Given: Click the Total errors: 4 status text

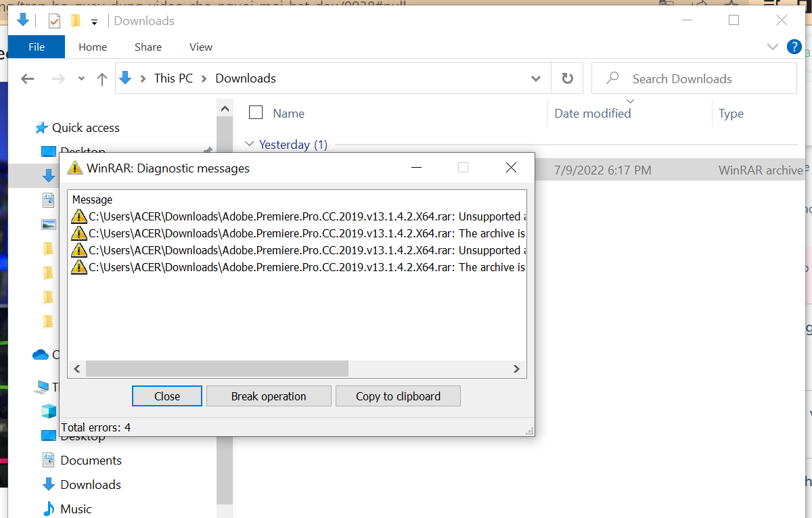Looking at the screenshot, I should point(95,427).
